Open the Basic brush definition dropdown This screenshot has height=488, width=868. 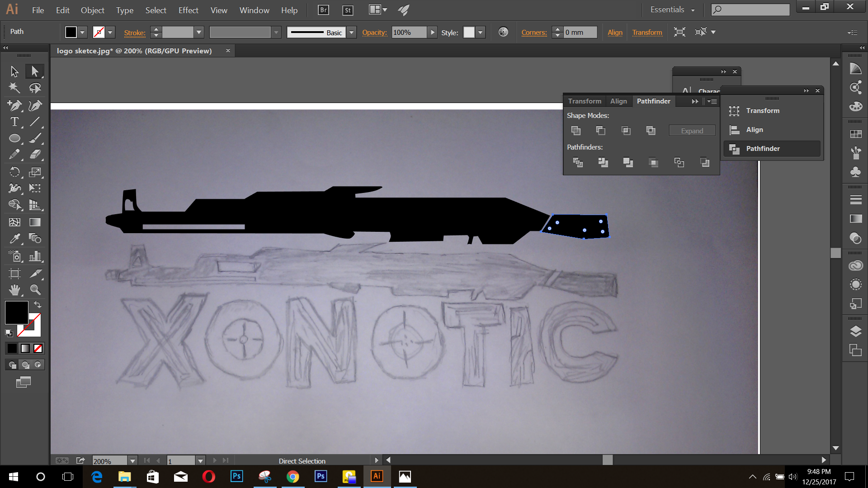tap(351, 33)
